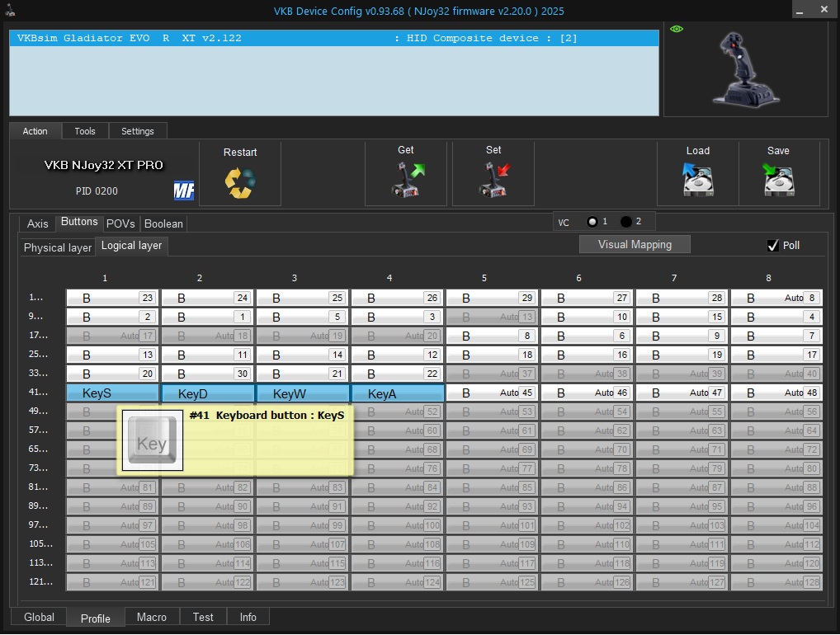Toggle the Poll checkbox

[772, 245]
